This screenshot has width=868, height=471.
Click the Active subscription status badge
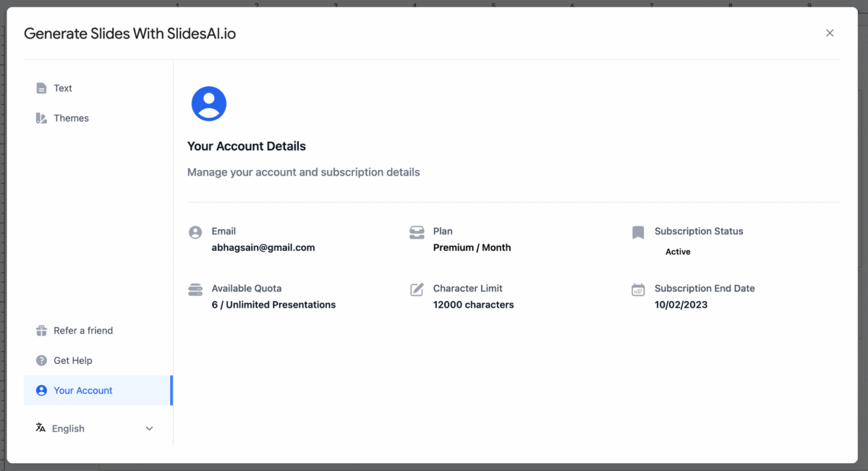click(678, 252)
